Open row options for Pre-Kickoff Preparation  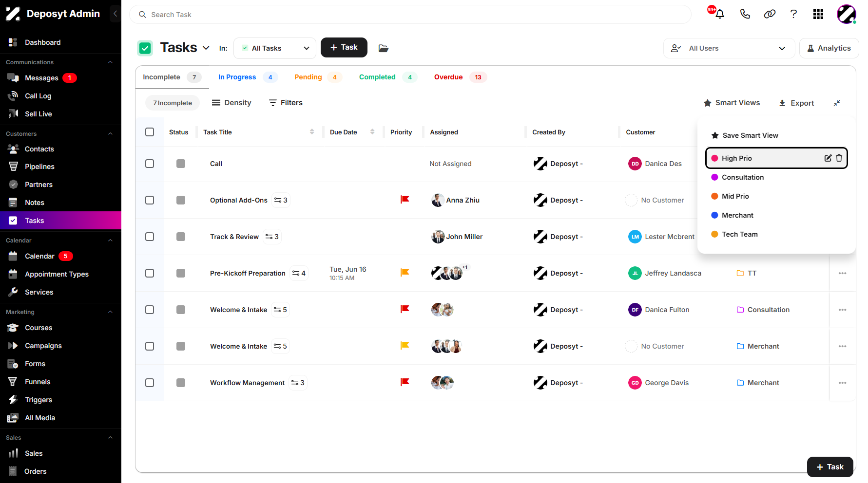pyautogui.click(x=842, y=273)
